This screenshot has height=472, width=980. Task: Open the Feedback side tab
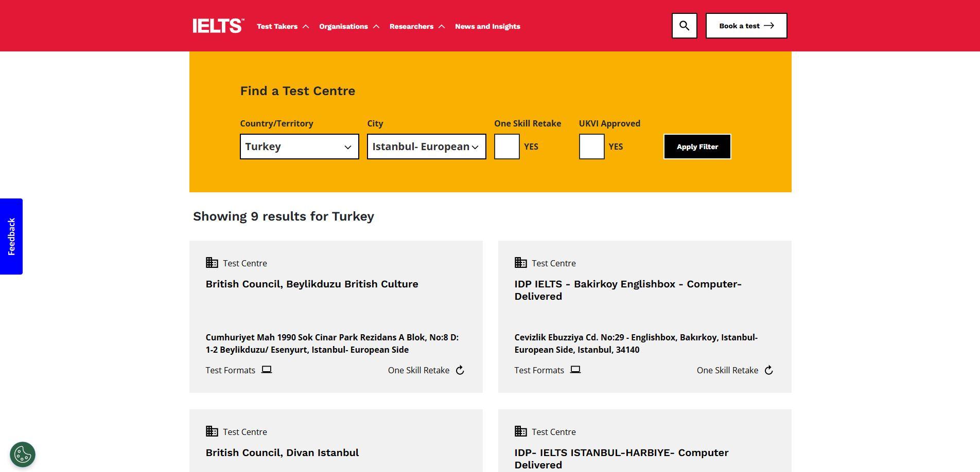point(11,237)
